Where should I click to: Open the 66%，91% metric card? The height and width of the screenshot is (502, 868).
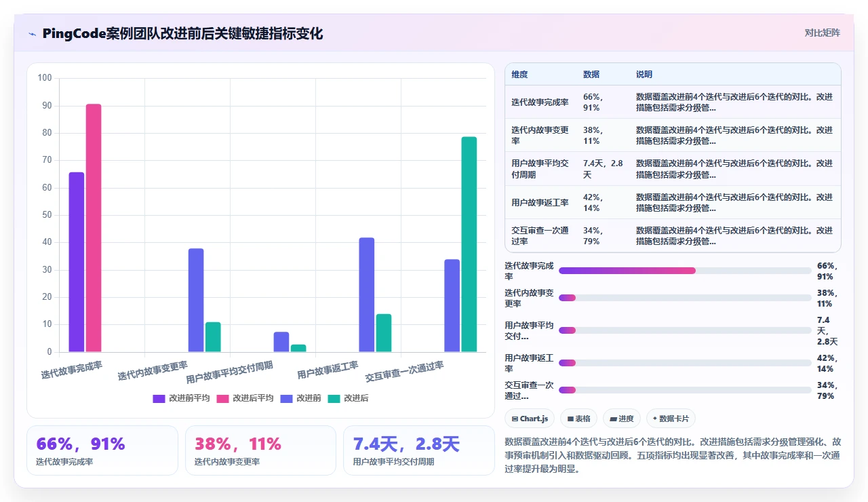(x=102, y=450)
